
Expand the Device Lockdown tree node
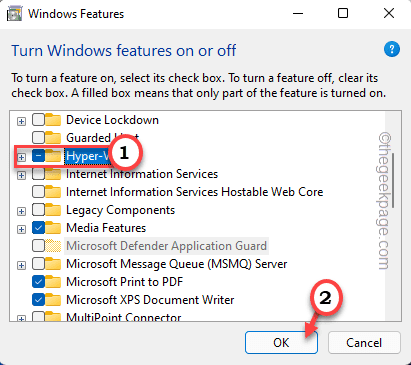click(x=21, y=121)
